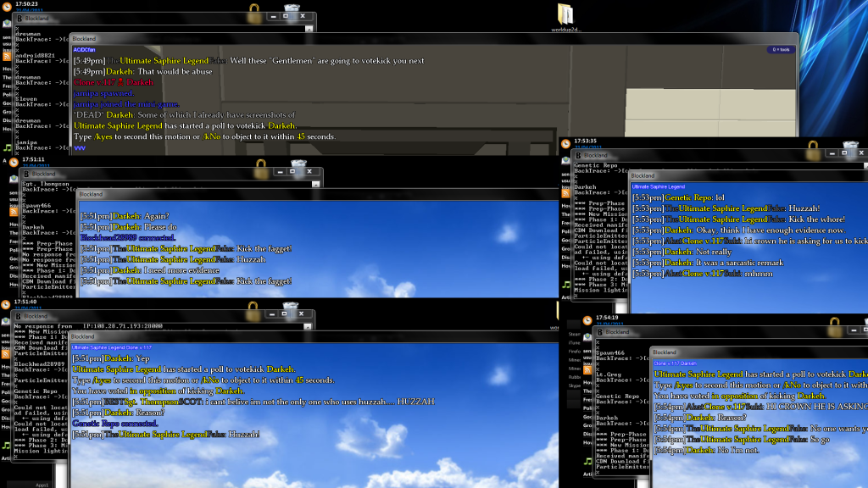Click the Blockland console icon under 17:53:35

pyautogui.click(x=578, y=156)
